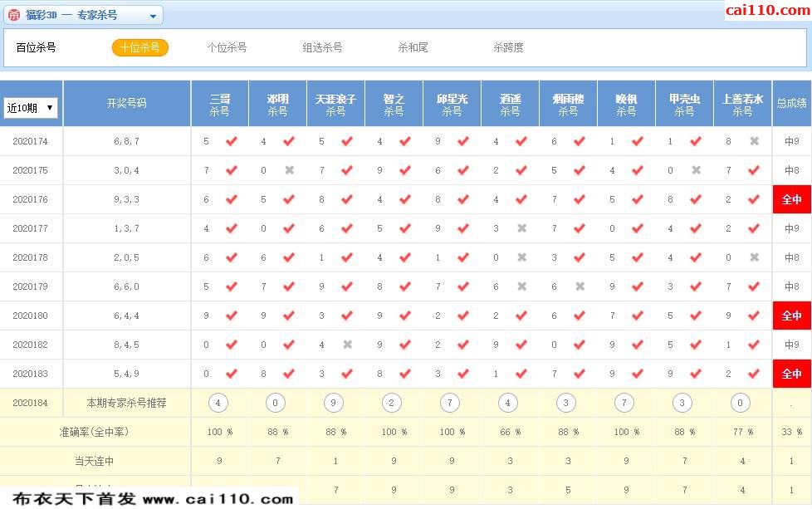Viewport: 812px width, 509px height.
Task: Open the 杀跨度 tab
Action: [x=508, y=47]
